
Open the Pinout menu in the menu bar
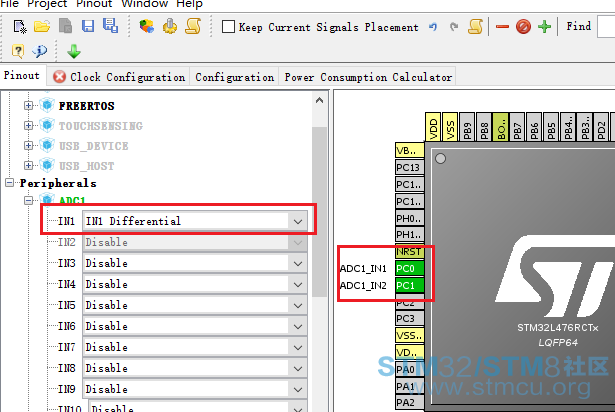(94, 4)
